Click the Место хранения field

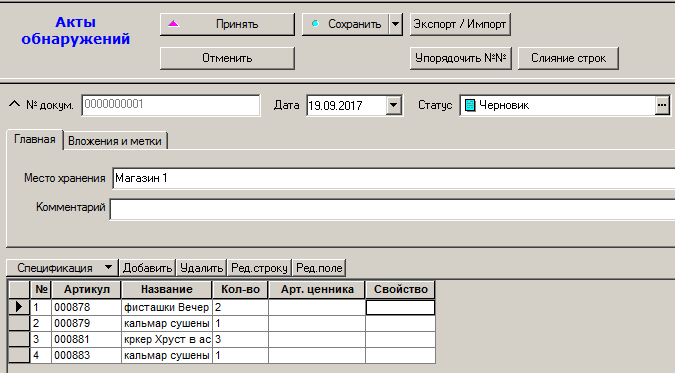(393, 178)
